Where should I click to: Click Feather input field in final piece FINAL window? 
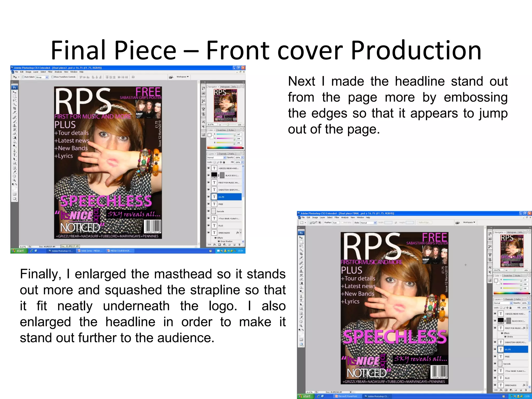click(336, 223)
